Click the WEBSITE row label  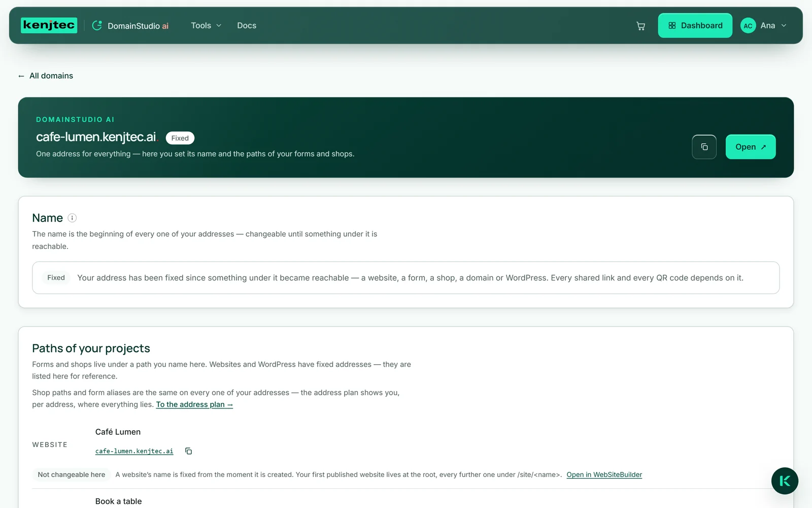click(50, 444)
